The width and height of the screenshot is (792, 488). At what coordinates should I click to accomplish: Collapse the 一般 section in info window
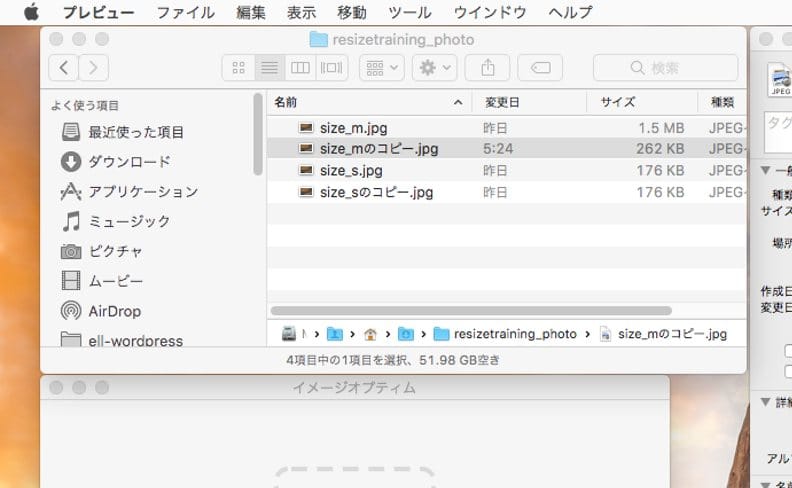(766, 170)
